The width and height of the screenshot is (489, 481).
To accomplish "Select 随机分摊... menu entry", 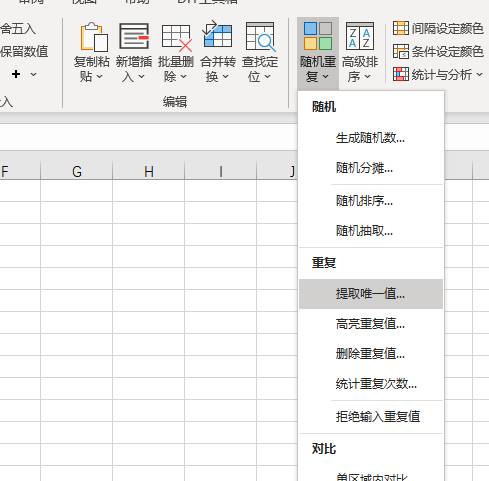I will tap(371, 168).
